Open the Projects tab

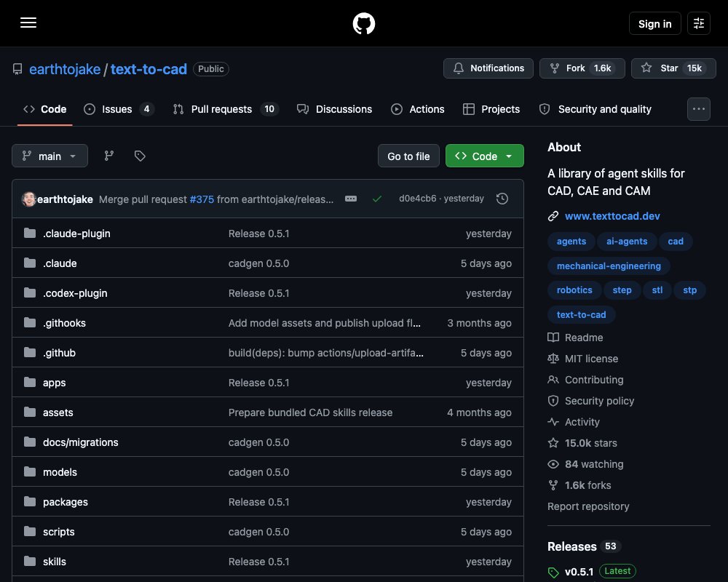pos(491,109)
